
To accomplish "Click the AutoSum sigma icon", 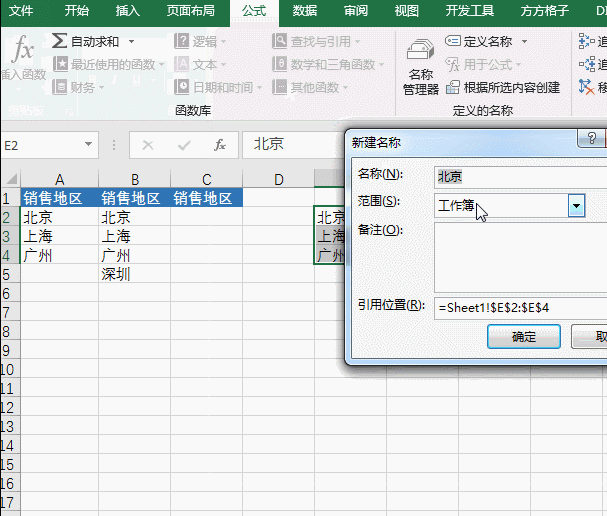I will [x=59, y=41].
